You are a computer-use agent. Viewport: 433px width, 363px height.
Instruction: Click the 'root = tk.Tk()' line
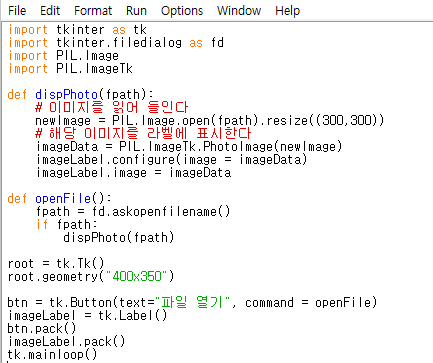[x=56, y=264]
